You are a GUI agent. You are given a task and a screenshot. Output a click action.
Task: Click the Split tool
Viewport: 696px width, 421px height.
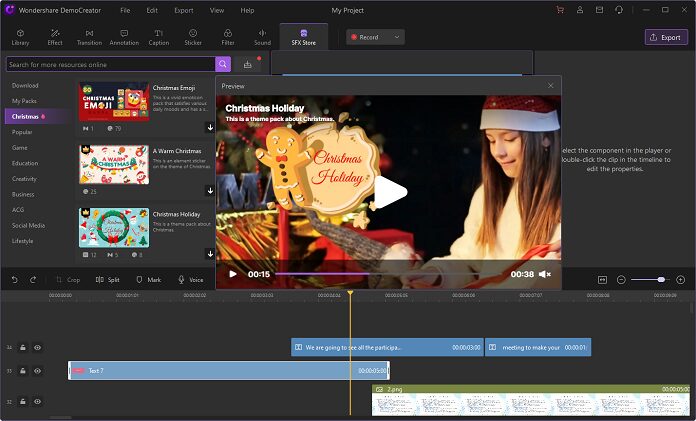click(107, 280)
